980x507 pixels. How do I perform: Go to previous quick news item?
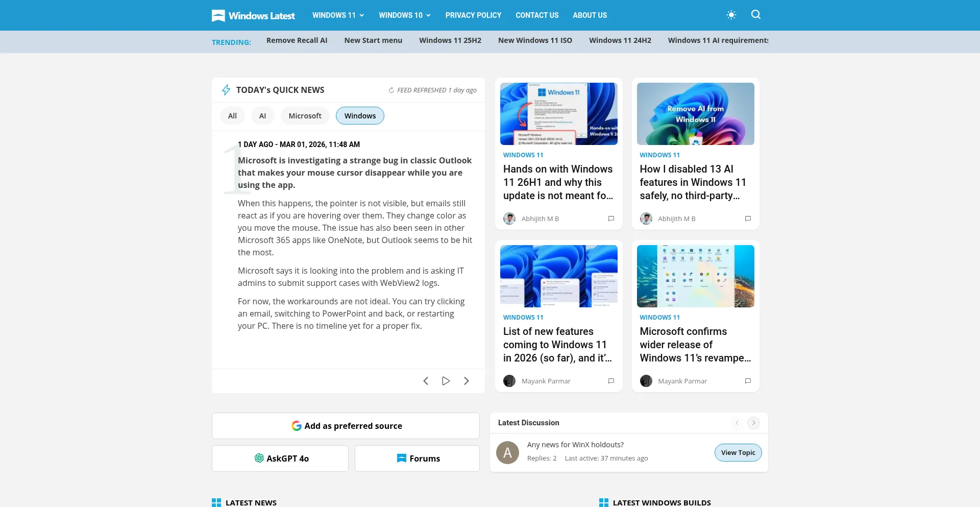point(426,381)
